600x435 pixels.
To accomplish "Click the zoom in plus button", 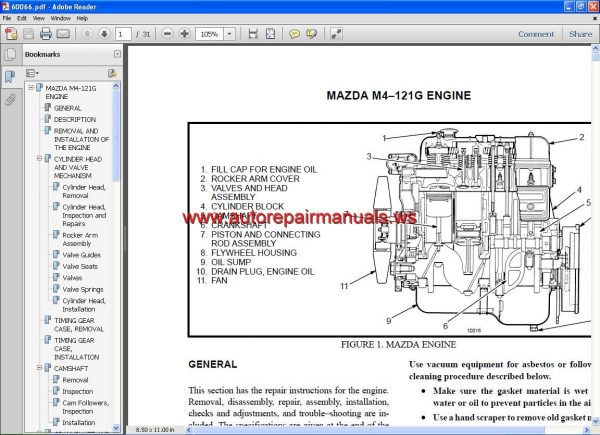I will coord(184,34).
